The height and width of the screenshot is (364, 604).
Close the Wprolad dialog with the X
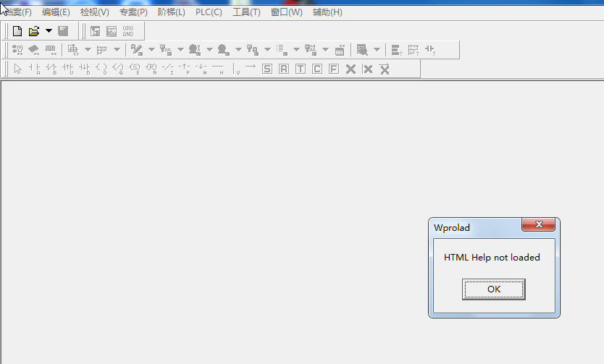pos(539,226)
